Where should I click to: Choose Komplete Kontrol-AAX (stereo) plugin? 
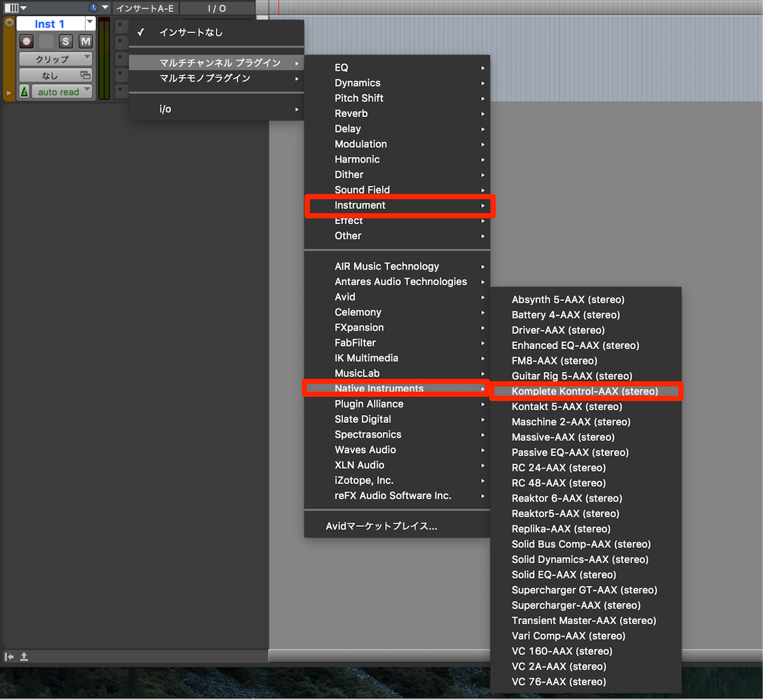tap(586, 391)
